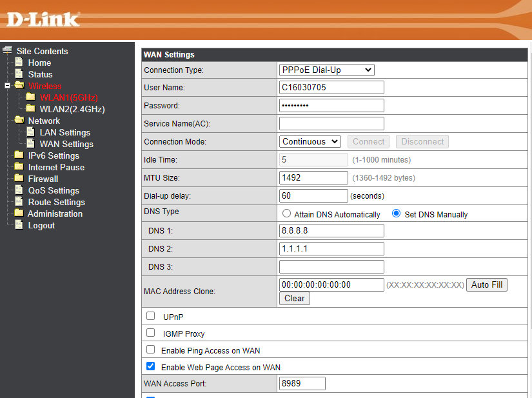Open the Connection Type dropdown
532x398 pixels.
[326, 70]
